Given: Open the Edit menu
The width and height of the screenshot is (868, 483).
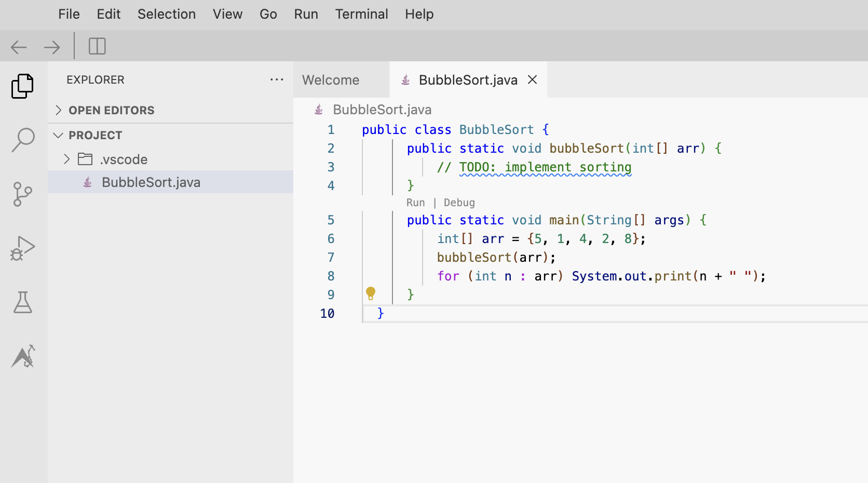Looking at the screenshot, I should [x=108, y=14].
